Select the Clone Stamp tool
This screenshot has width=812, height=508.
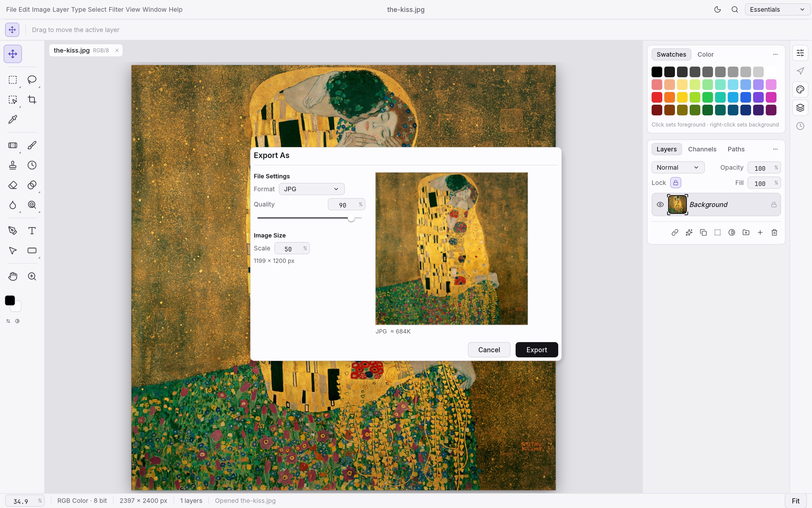tap(13, 165)
